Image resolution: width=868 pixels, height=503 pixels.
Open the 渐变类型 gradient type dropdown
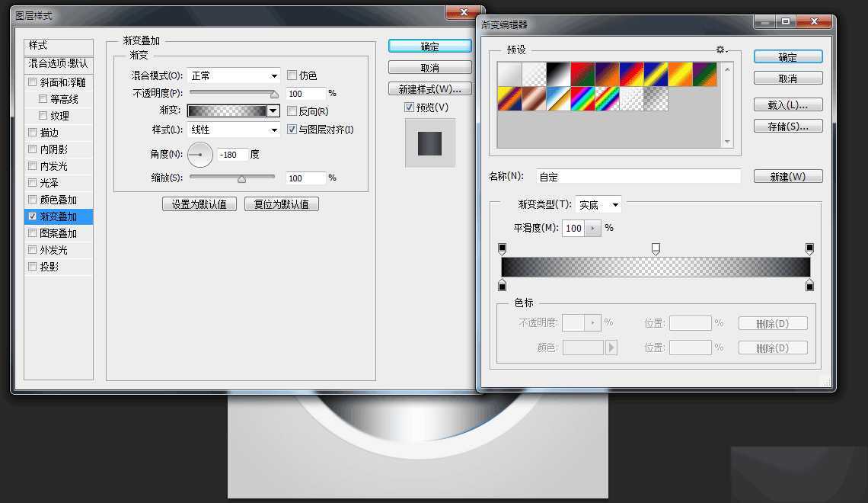(598, 204)
